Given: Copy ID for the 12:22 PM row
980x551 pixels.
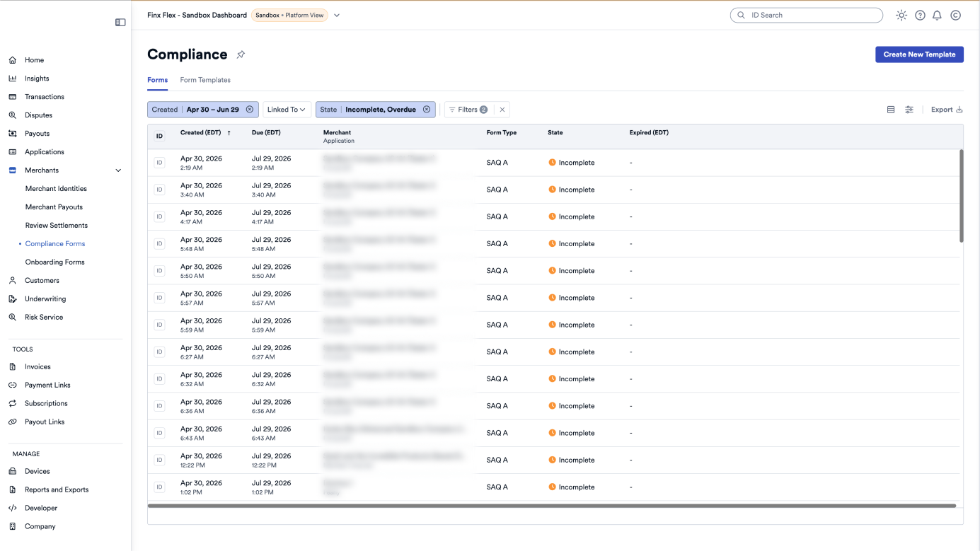Looking at the screenshot, I should tap(159, 460).
